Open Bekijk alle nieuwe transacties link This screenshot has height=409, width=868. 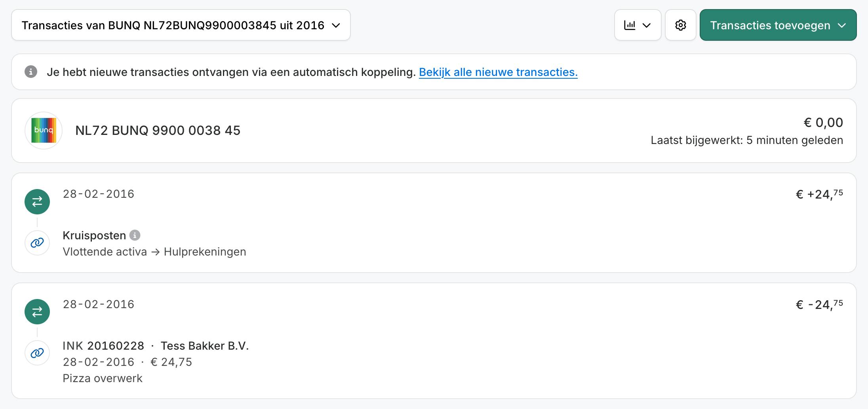click(499, 72)
